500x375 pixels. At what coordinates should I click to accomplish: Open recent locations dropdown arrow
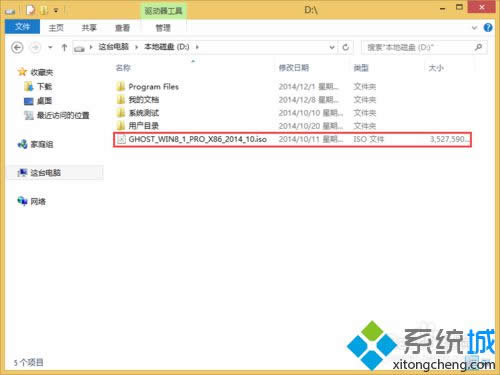click(x=50, y=47)
